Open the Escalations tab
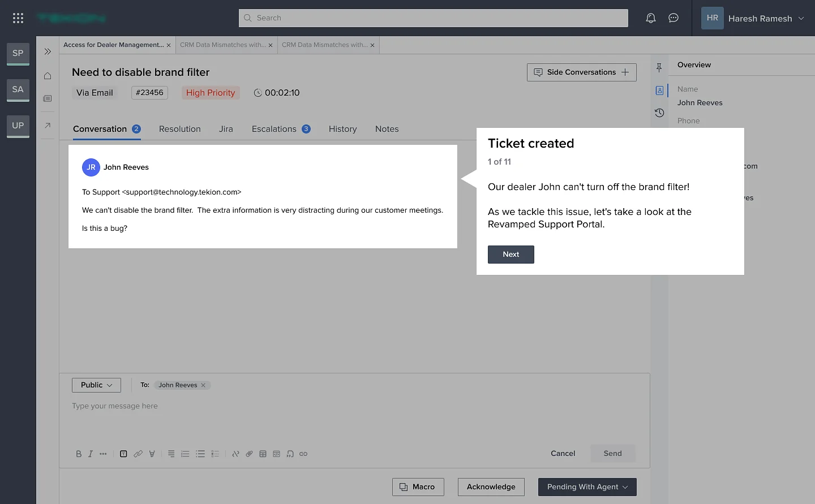815x504 pixels. coord(281,129)
